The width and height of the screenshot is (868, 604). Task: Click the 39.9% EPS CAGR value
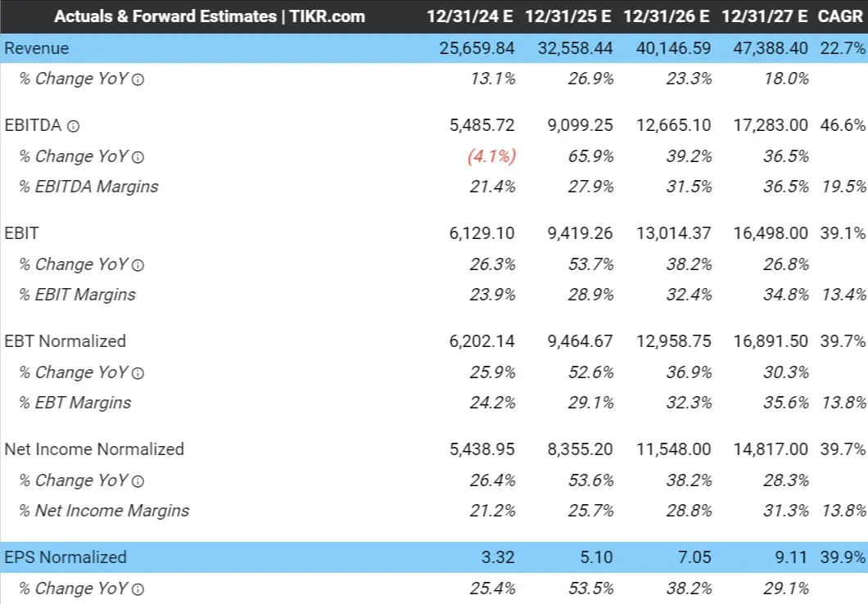[843, 557]
